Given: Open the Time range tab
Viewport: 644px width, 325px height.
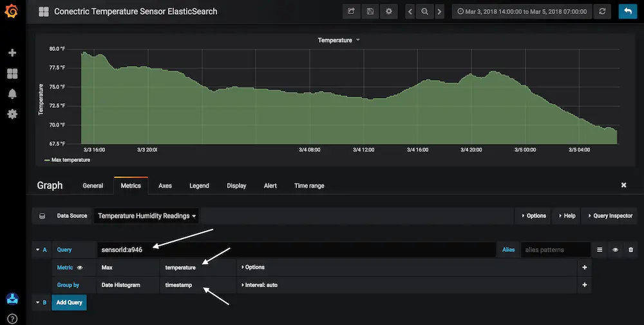Looking at the screenshot, I should pos(309,186).
